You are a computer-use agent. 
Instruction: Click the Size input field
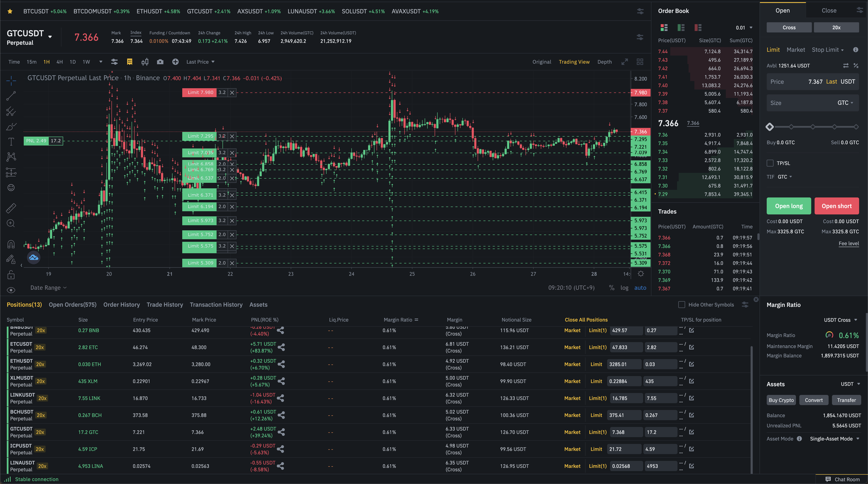point(802,103)
